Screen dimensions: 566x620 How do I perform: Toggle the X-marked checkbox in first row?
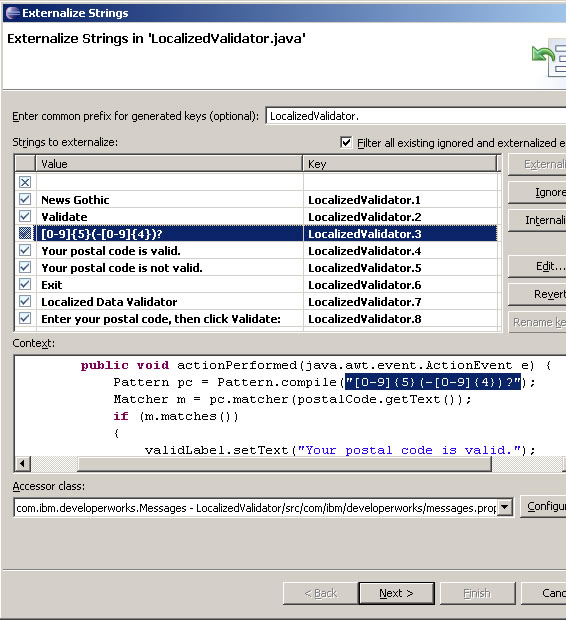tap(25, 182)
